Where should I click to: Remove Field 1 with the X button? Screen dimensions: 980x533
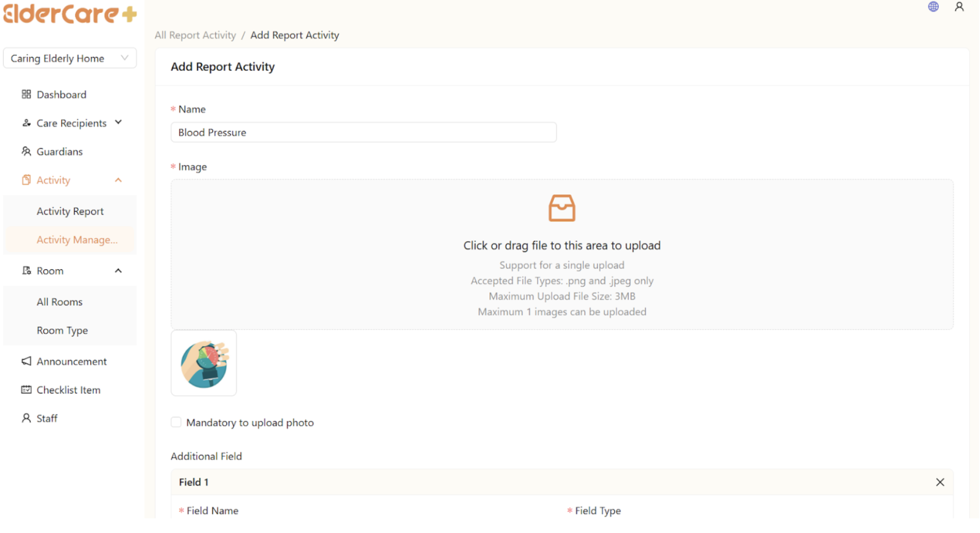click(x=940, y=482)
